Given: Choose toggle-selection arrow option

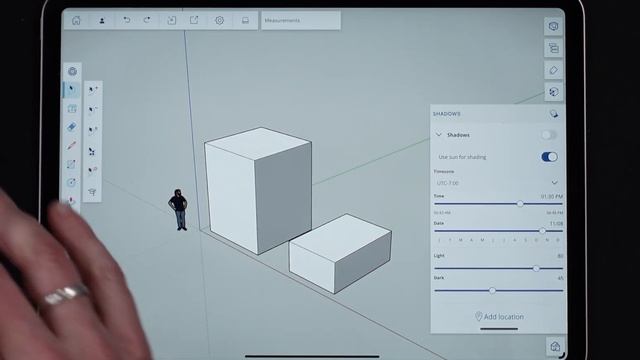Looking at the screenshot, I should coord(93,130).
